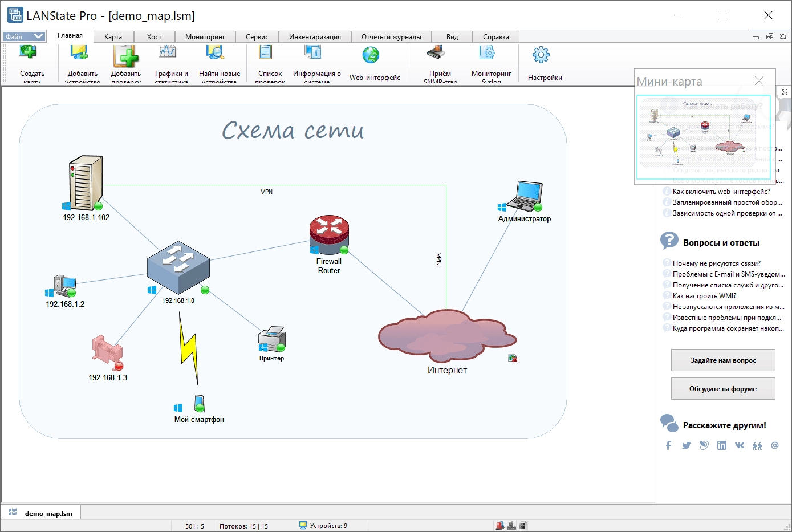Image resolution: width=792 pixels, height=532 pixels.
Task: Open the Вид ribbon tab
Action: tap(452, 37)
